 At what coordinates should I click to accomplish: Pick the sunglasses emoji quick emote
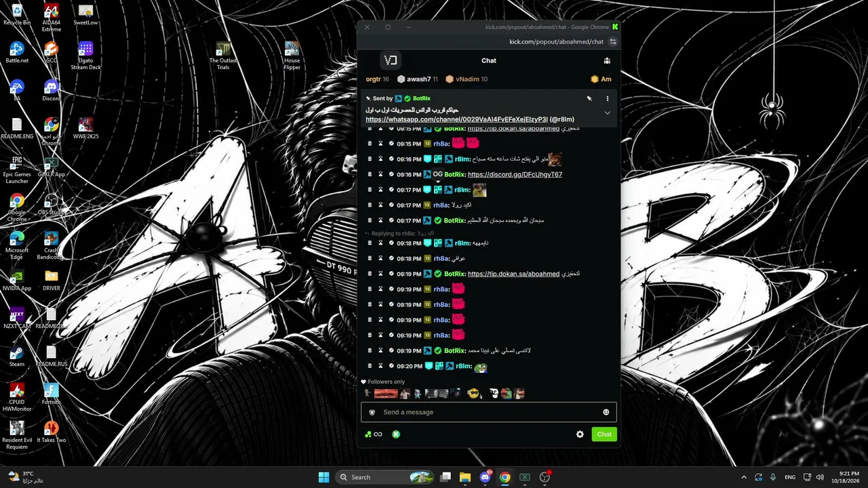(x=473, y=393)
